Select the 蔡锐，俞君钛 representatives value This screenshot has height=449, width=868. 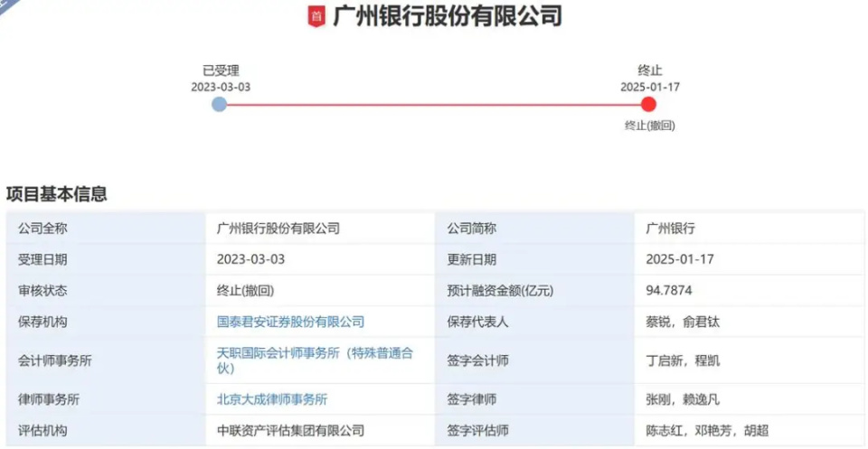click(683, 322)
